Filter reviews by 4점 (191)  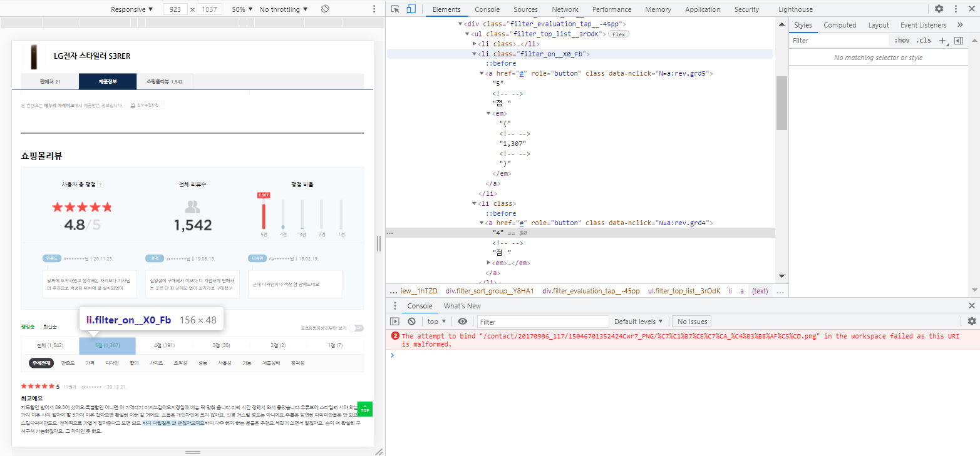coord(164,345)
